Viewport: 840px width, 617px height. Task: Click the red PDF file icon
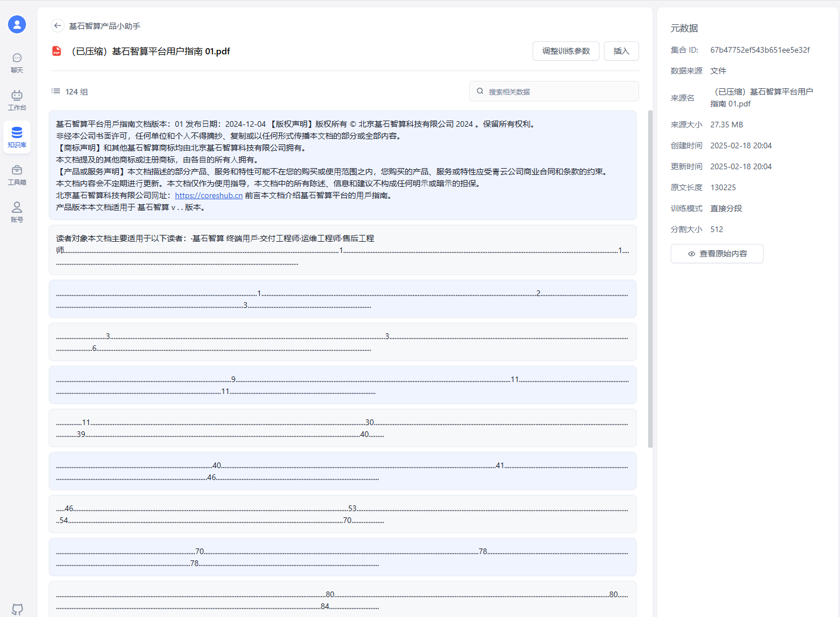coord(57,51)
